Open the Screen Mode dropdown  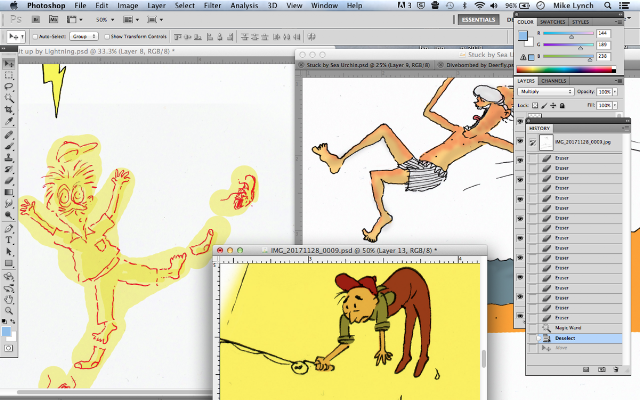(x=155, y=19)
